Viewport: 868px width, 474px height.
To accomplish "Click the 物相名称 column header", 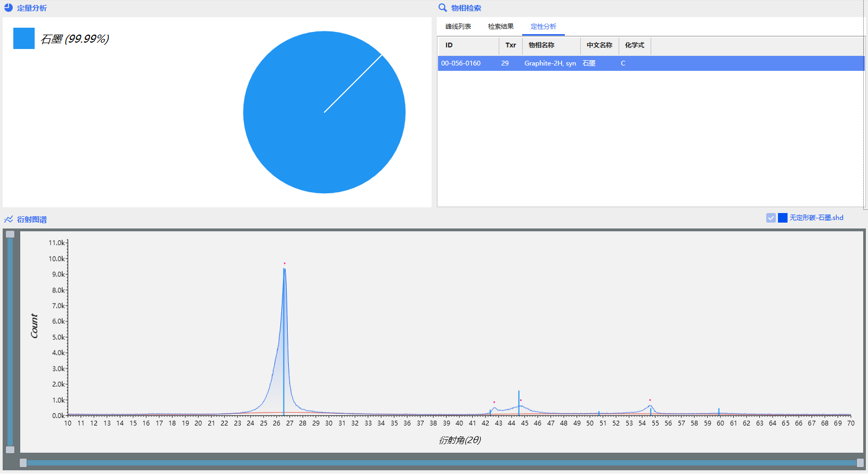I will pos(541,45).
